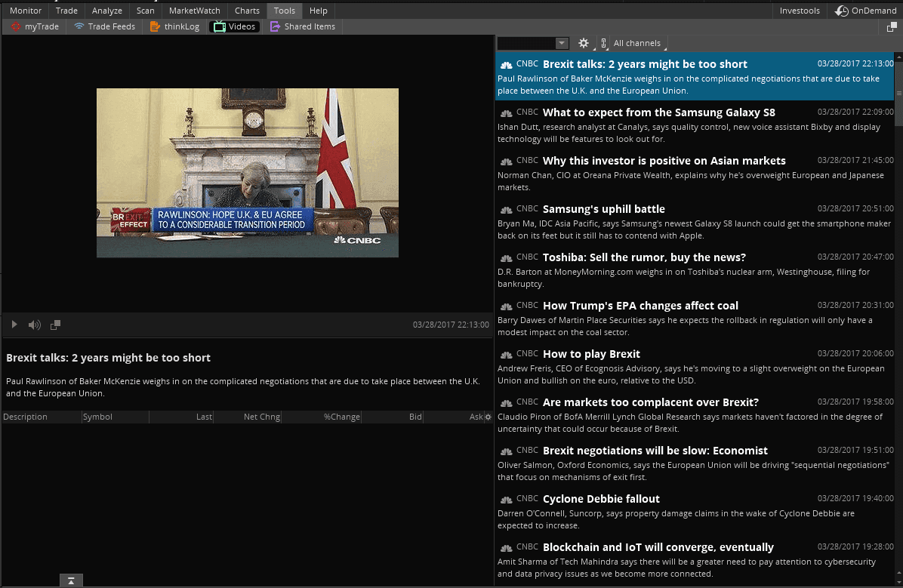Sort by the Net Chng column

pos(248,417)
